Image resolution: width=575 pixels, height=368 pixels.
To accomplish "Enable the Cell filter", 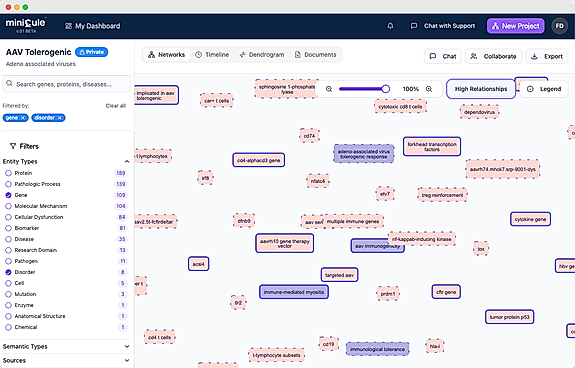I will click(8, 283).
